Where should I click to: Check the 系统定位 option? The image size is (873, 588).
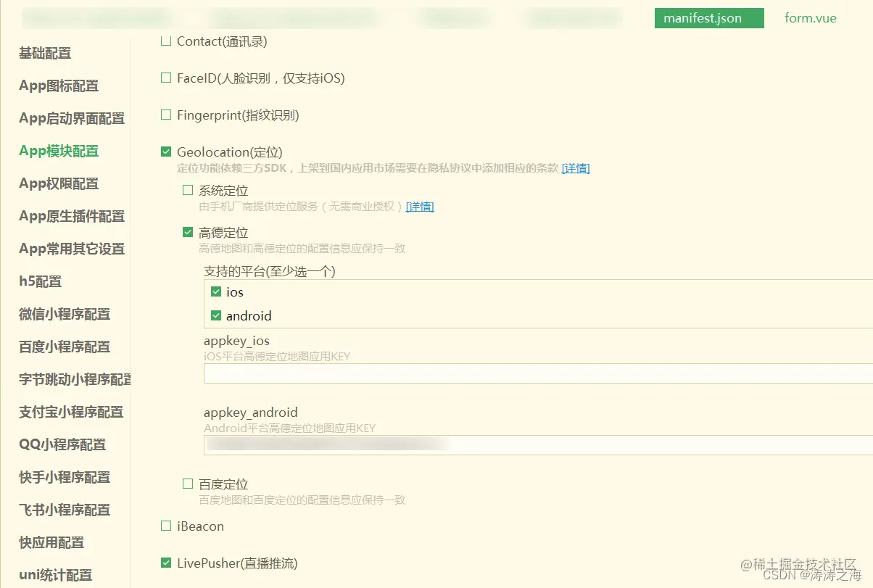189,190
